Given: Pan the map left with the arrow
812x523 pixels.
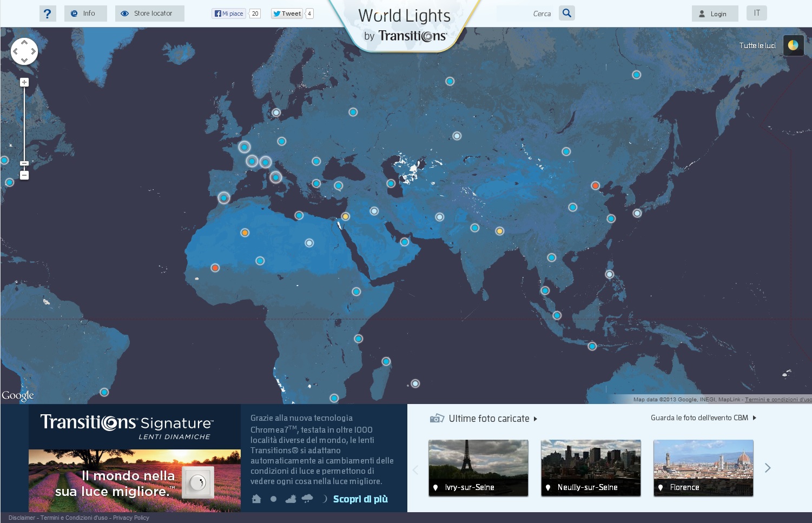Looking at the screenshot, I should click(x=15, y=51).
